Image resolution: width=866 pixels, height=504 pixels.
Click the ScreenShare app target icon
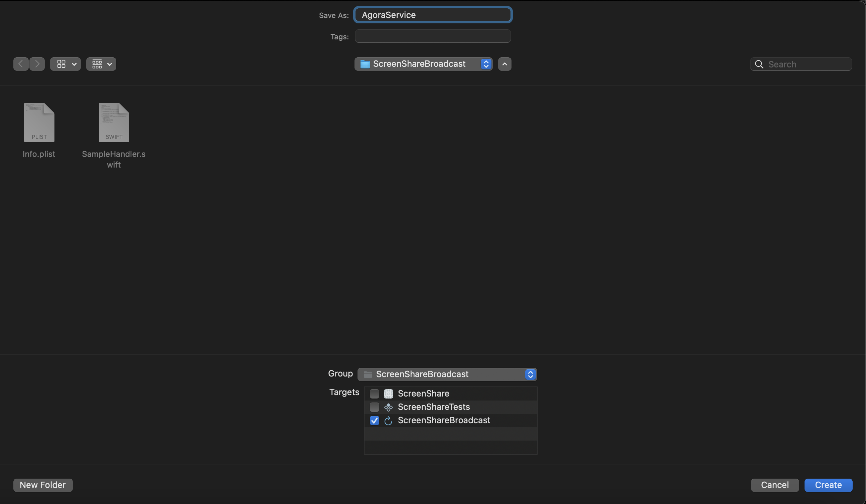pos(388,394)
